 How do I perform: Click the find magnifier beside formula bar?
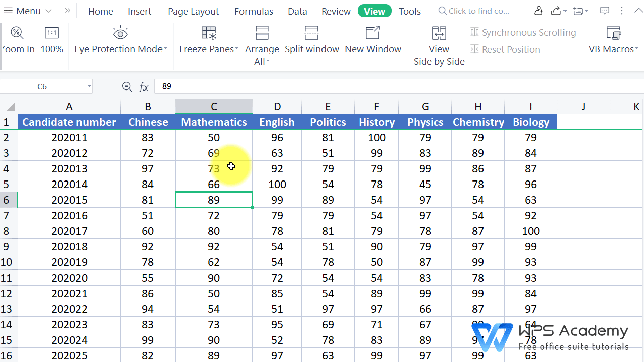click(x=127, y=86)
